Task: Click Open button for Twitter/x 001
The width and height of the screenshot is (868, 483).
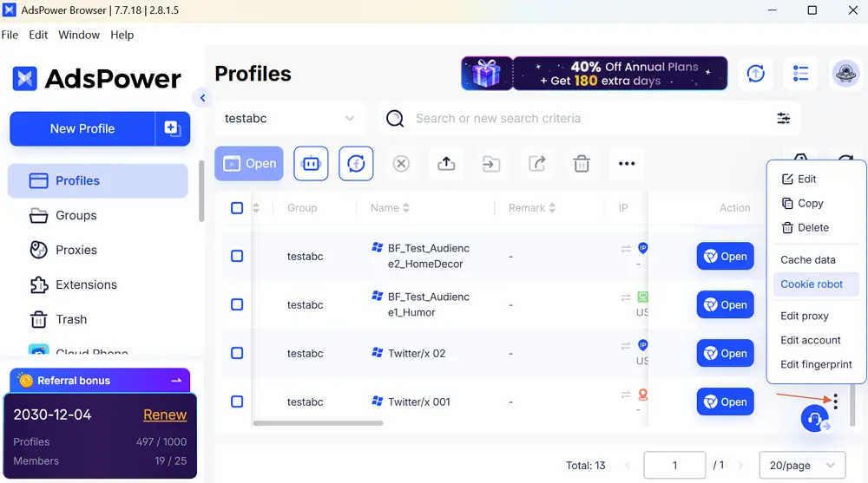Action: click(725, 401)
